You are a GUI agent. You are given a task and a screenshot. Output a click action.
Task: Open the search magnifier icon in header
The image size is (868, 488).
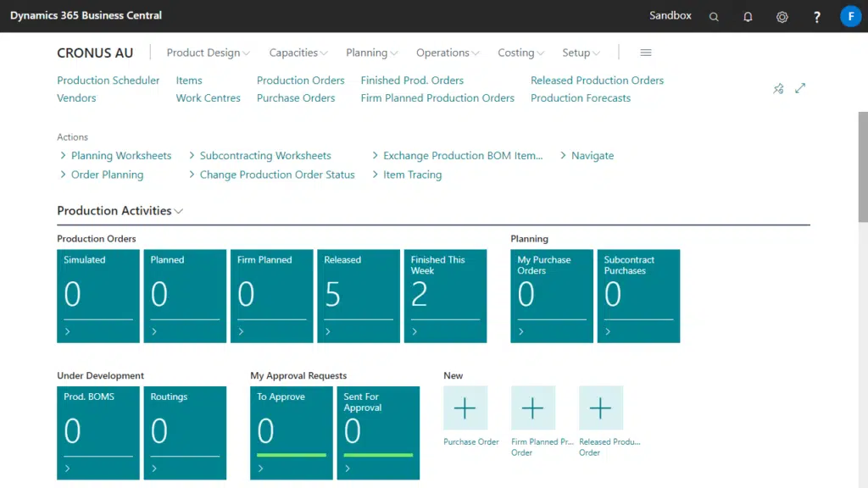(x=714, y=17)
